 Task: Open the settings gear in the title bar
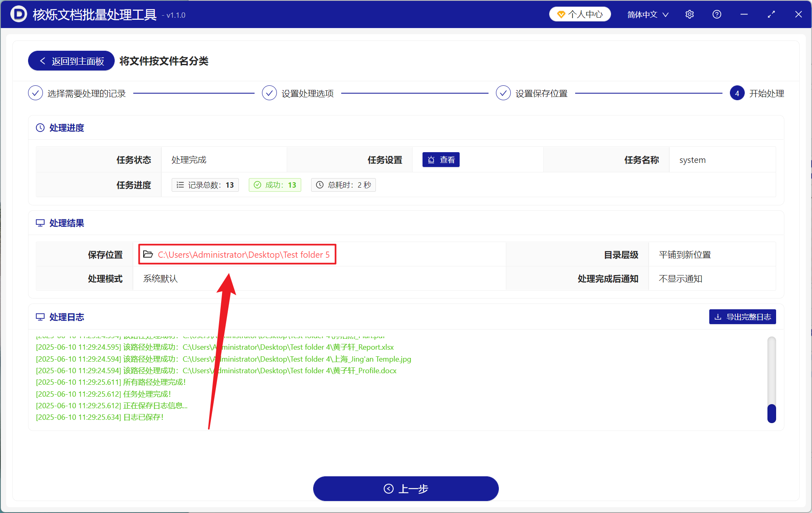coord(689,14)
